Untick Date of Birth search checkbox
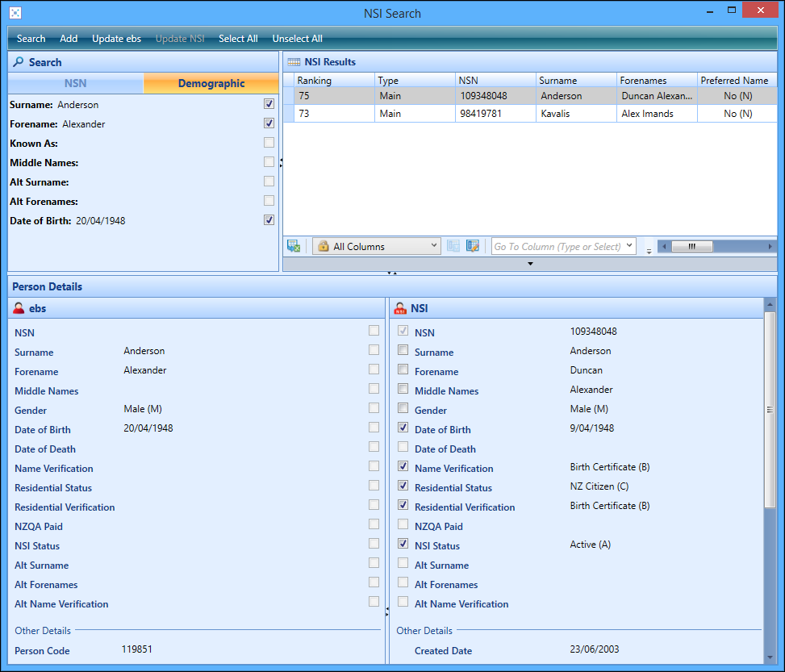Image resolution: width=785 pixels, height=672 pixels. tap(269, 219)
